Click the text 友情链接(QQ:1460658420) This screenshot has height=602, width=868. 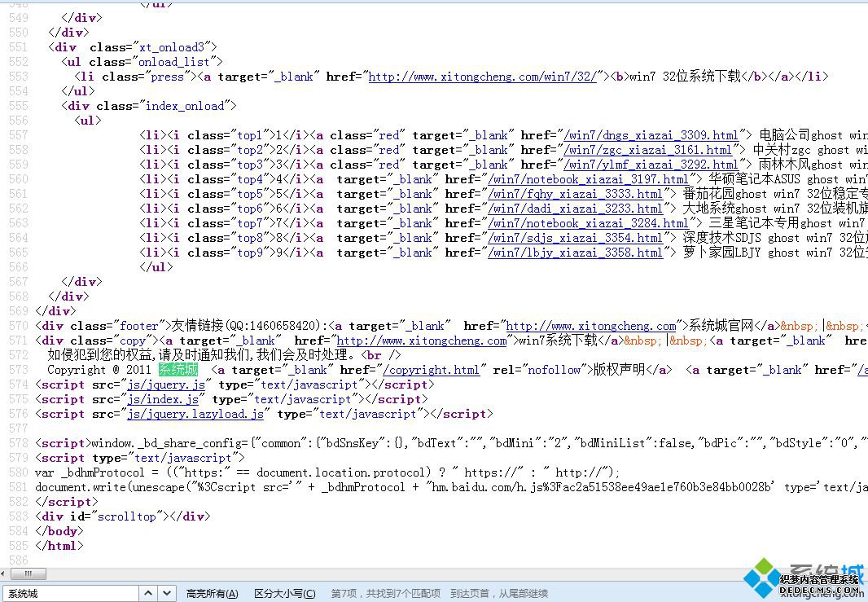[x=246, y=326]
